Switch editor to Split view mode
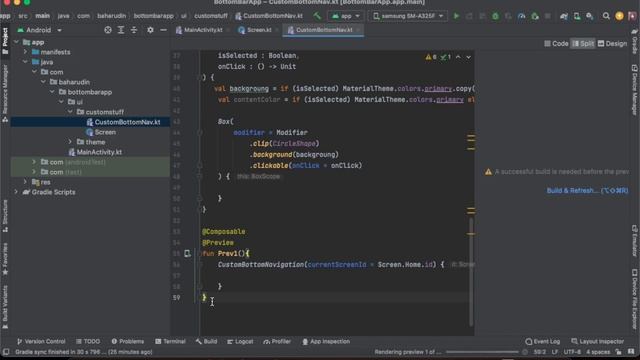 click(x=583, y=44)
